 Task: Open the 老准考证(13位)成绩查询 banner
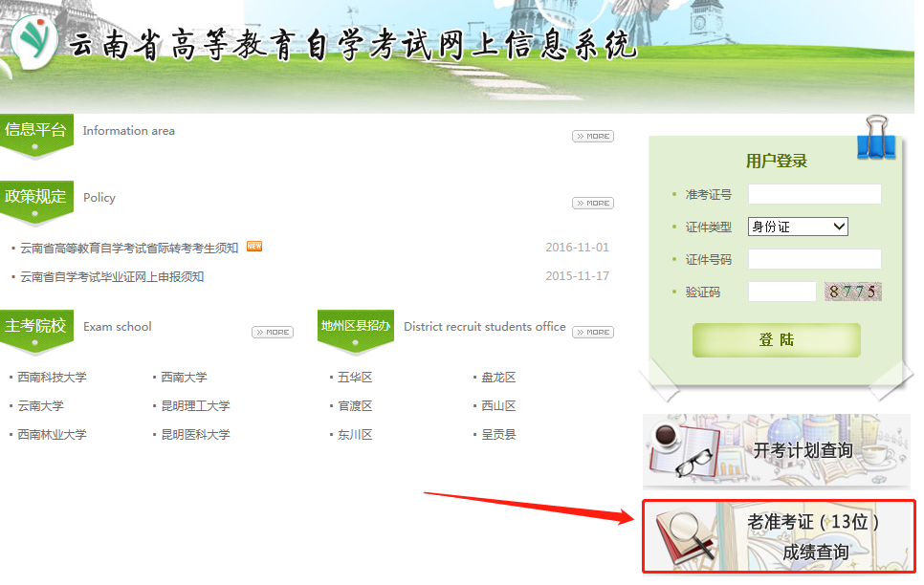779,536
